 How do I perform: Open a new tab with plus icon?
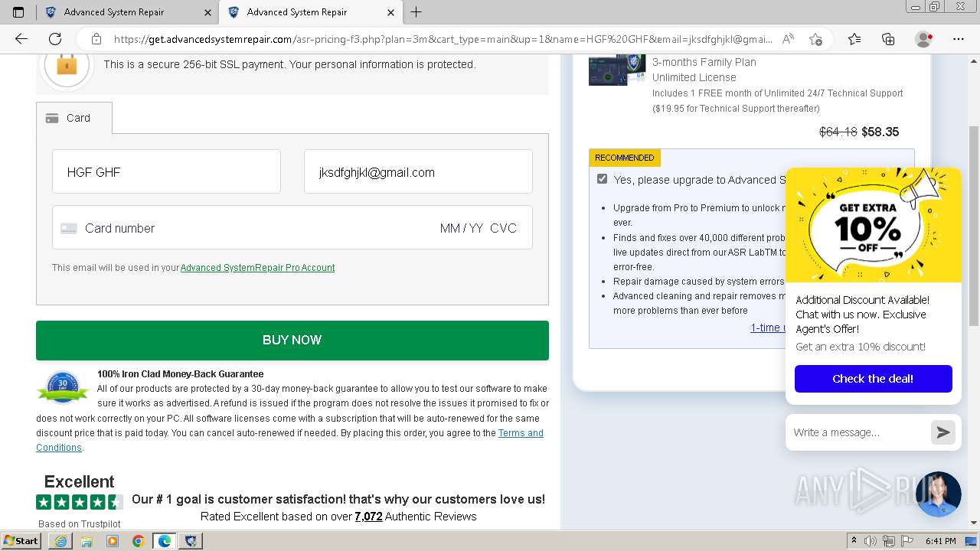[416, 12]
